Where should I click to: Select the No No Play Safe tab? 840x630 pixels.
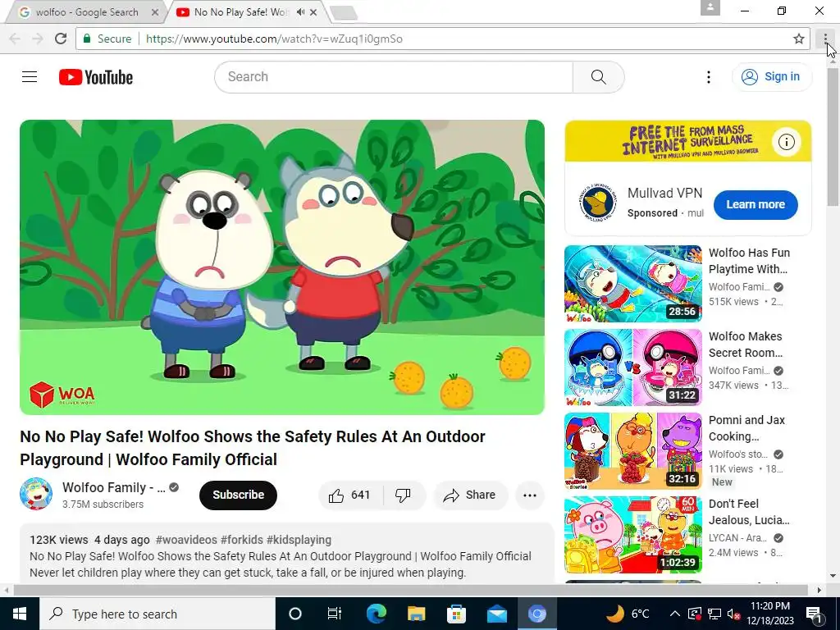pos(240,12)
